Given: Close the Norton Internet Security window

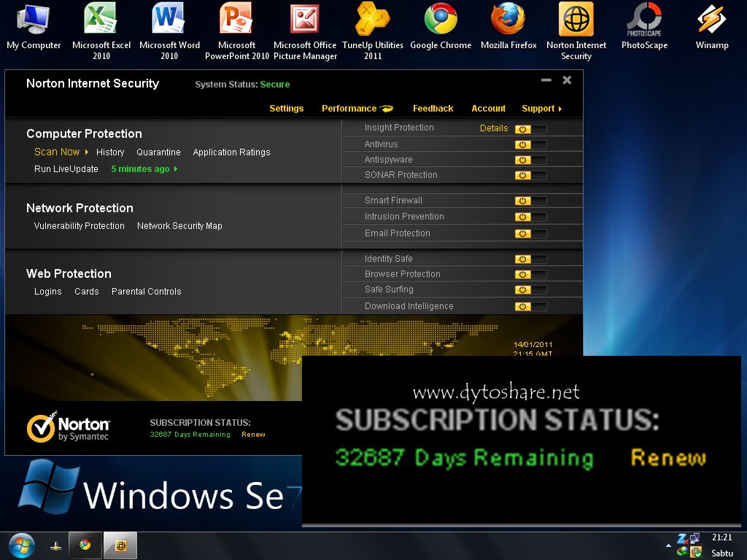Looking at the screenshot, I should pos(567,80).
